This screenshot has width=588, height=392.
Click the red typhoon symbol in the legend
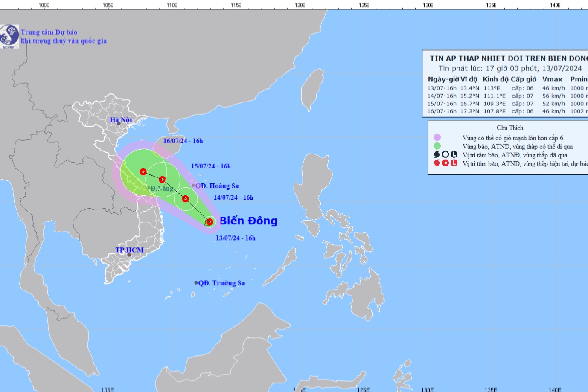[437, 163]
